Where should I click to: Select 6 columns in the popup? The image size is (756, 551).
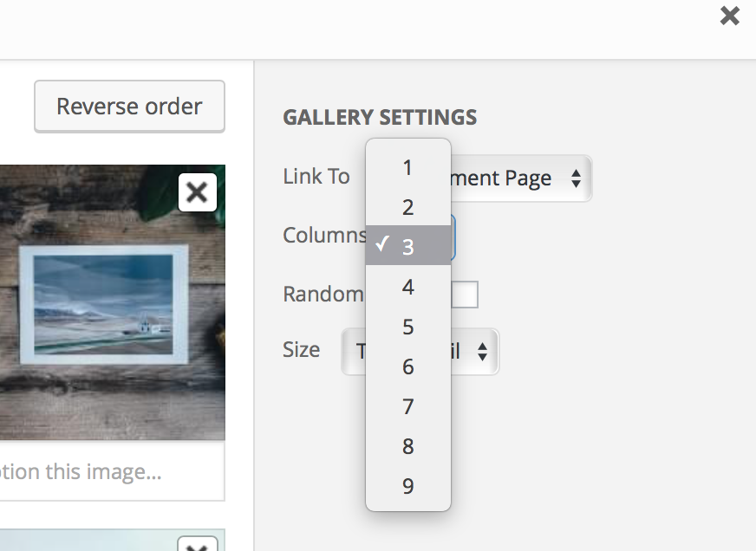coord(408,367)
